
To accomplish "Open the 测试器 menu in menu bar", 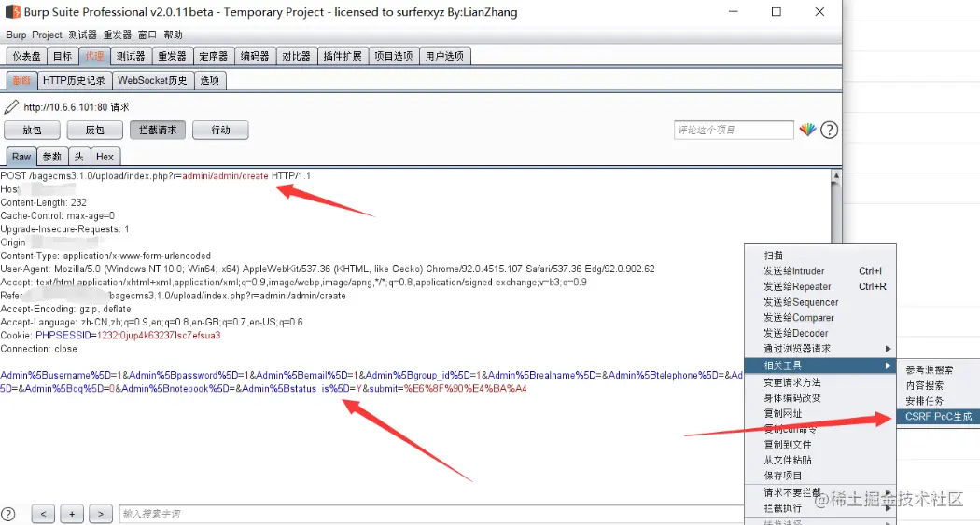I will [82, 35].
